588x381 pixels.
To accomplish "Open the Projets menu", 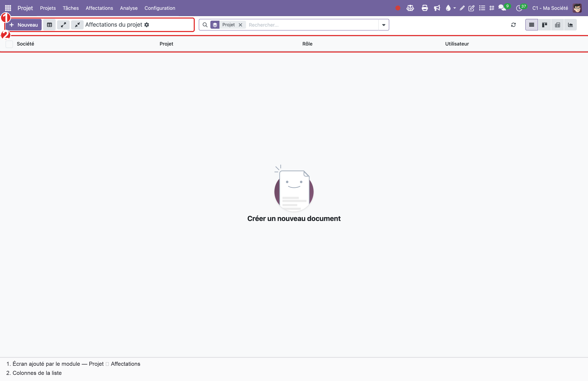I will (x=48, y=8).
